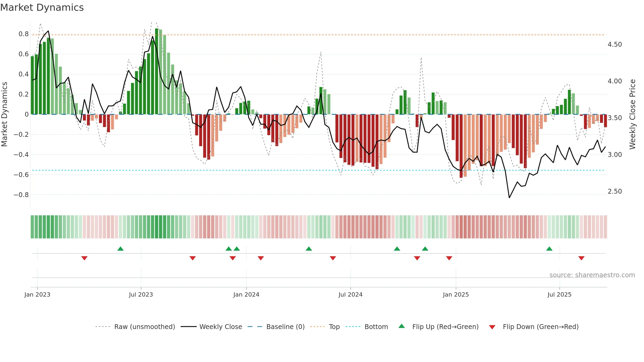Click the 2.50 price tick on the right axis
The width and height of the screenshot is (644, 362).
click(615, 191)
